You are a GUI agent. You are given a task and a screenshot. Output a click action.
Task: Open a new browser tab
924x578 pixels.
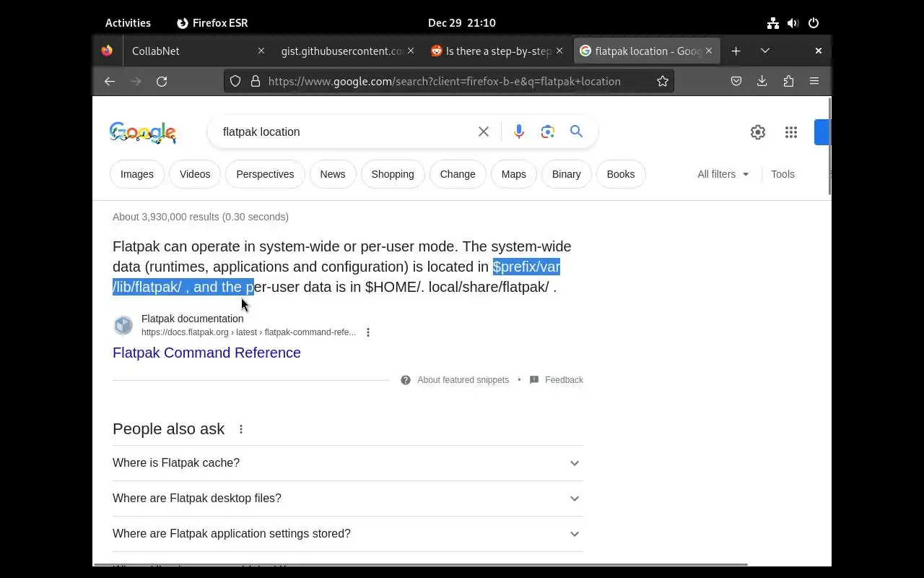pos(736,51)
